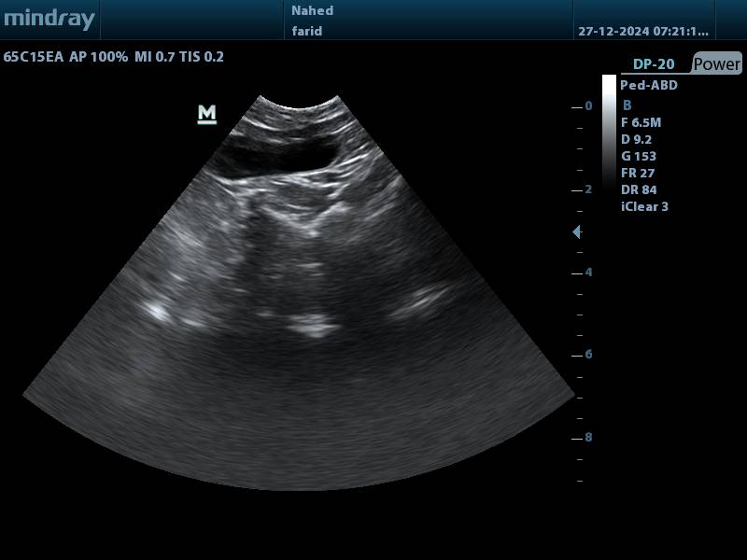Click the TIS 0.2 value
Screen dimensions: 747x560
click(202, 57)
